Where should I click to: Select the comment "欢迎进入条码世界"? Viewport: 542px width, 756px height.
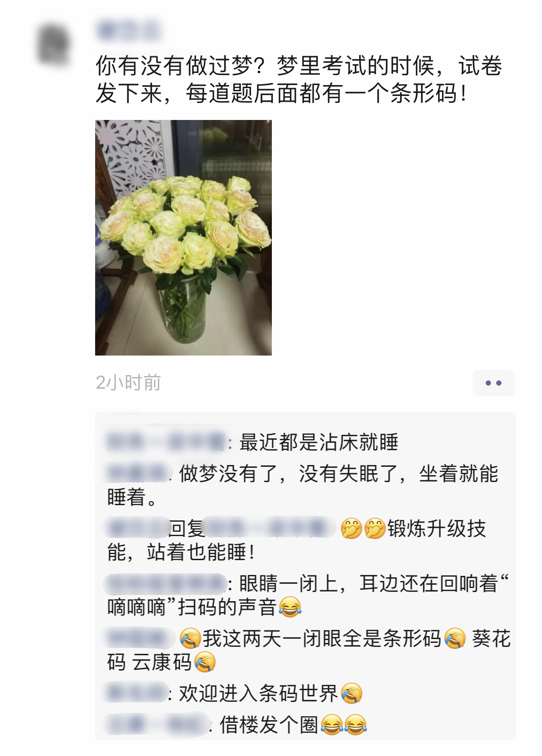tap(258, 693)
